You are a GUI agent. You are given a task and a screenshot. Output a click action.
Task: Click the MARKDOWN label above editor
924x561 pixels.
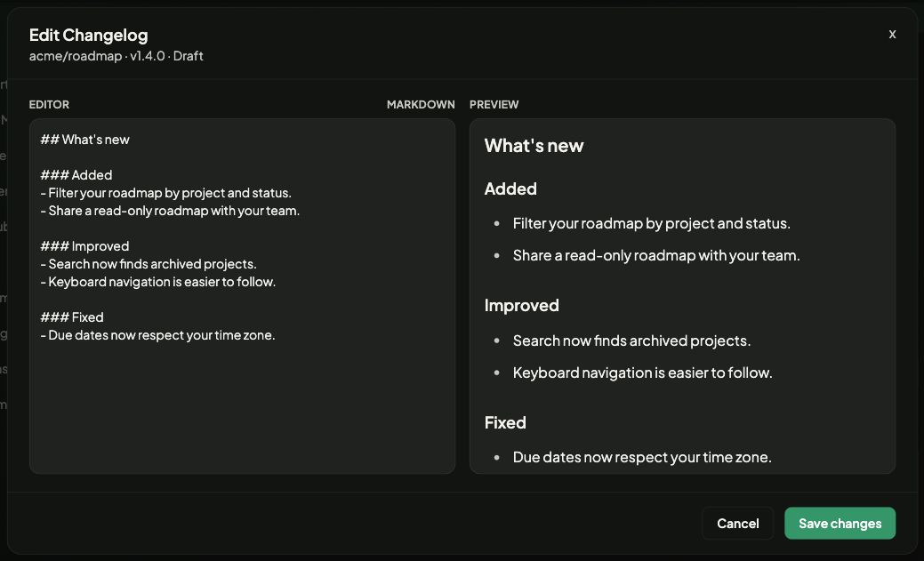(421, 104)
